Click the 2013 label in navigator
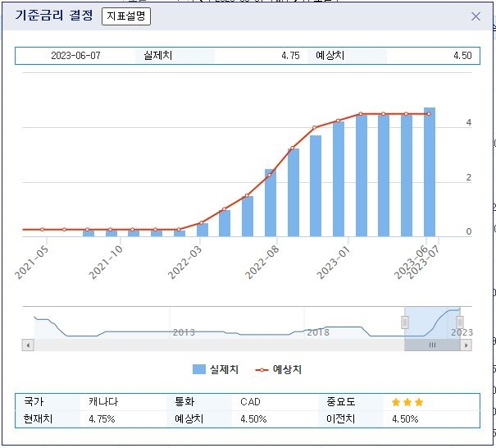 click(x=184, y=332)
